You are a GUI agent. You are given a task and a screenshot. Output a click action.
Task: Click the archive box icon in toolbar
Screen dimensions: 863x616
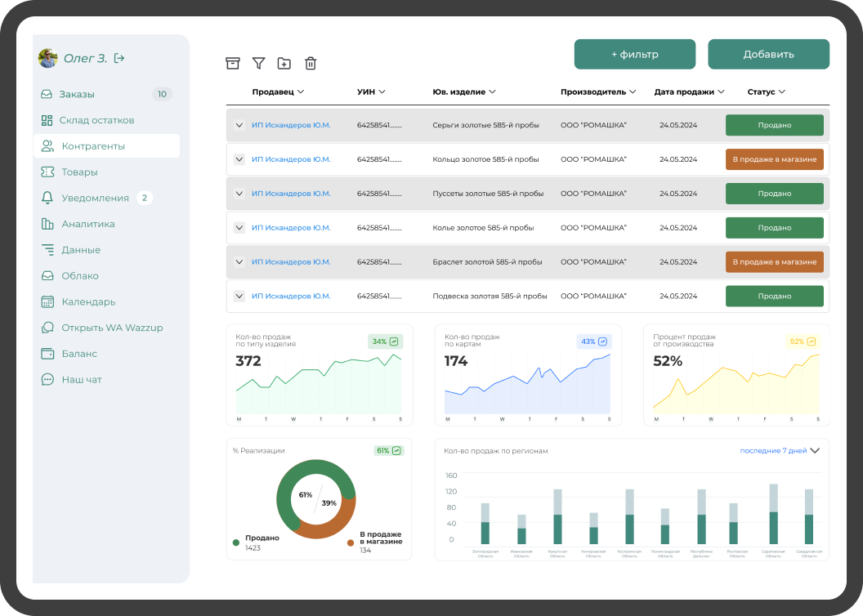pyautogui.click(x=233, y=64)
